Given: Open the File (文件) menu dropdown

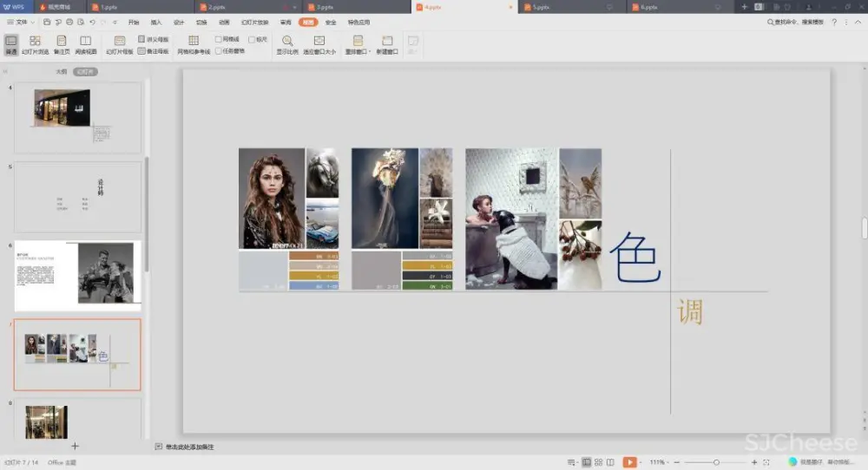Looking at the screenshot, I should click(x=21, y=22).
